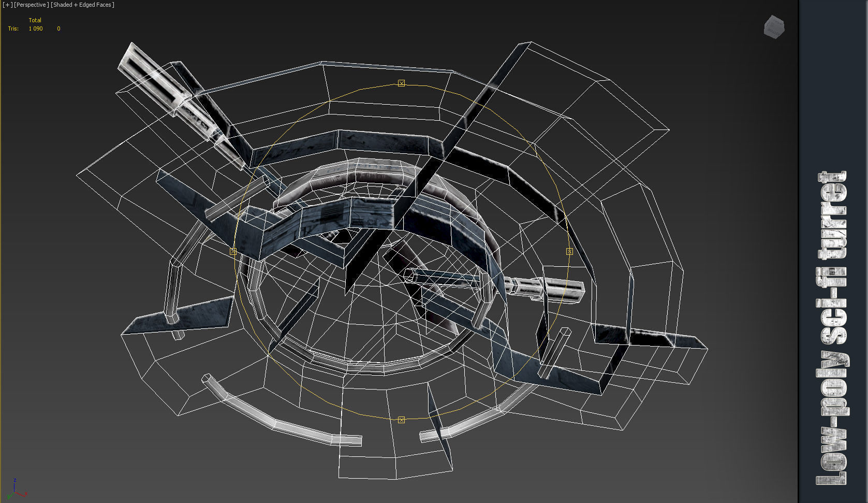
Task: Open the Shaded + Edged Faces shading menu
Action: click(x=82, y=5)
